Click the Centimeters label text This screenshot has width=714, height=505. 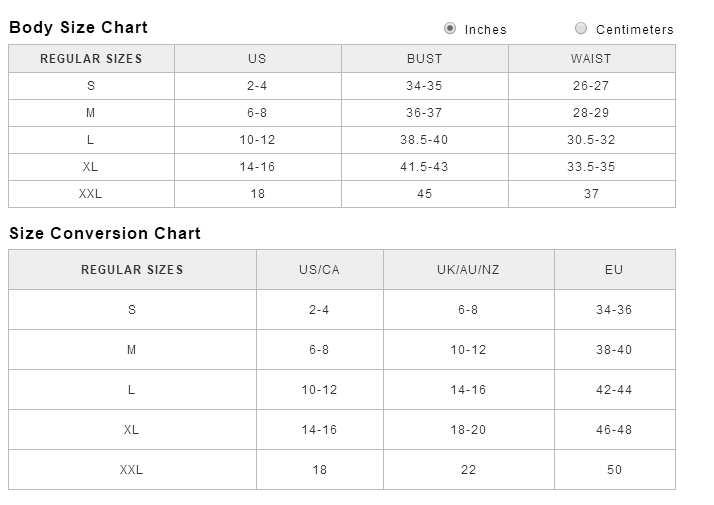point(635,30)
